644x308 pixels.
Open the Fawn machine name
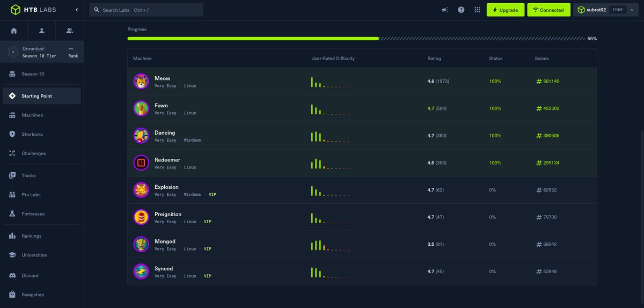coord(161,106)
